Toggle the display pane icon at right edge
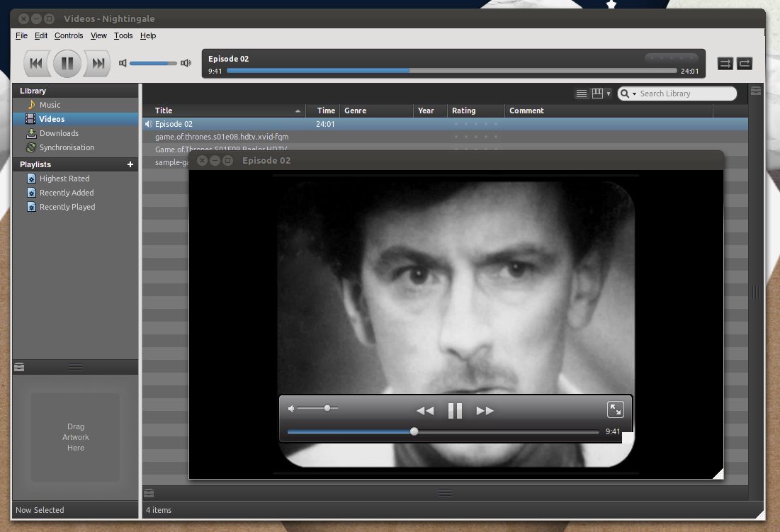Viewport: 780px width, 532px height. click(x=756, y=91)
